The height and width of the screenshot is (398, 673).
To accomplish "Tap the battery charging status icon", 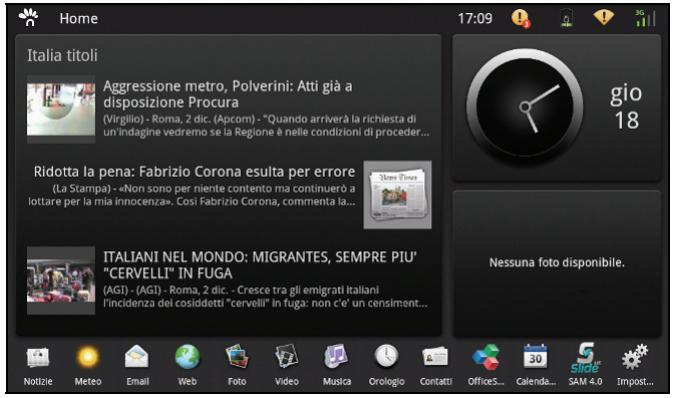I will click(x=567, y=18).
